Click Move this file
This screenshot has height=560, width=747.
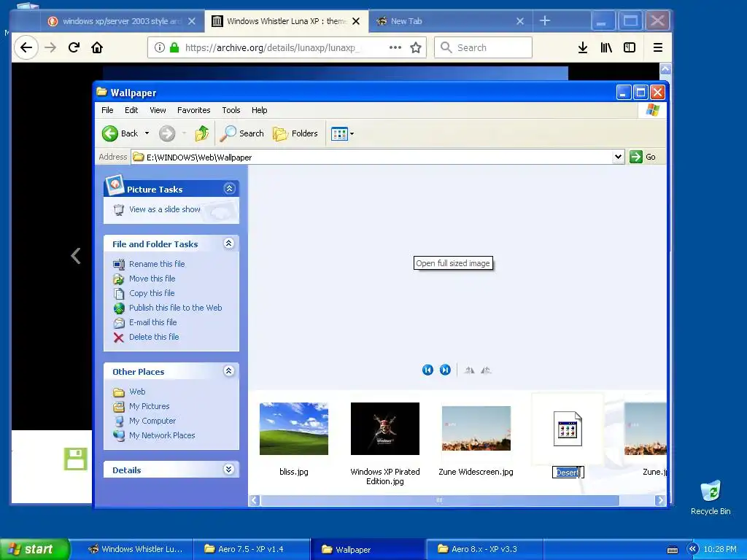pyautogui.click(x=152, y=279)
